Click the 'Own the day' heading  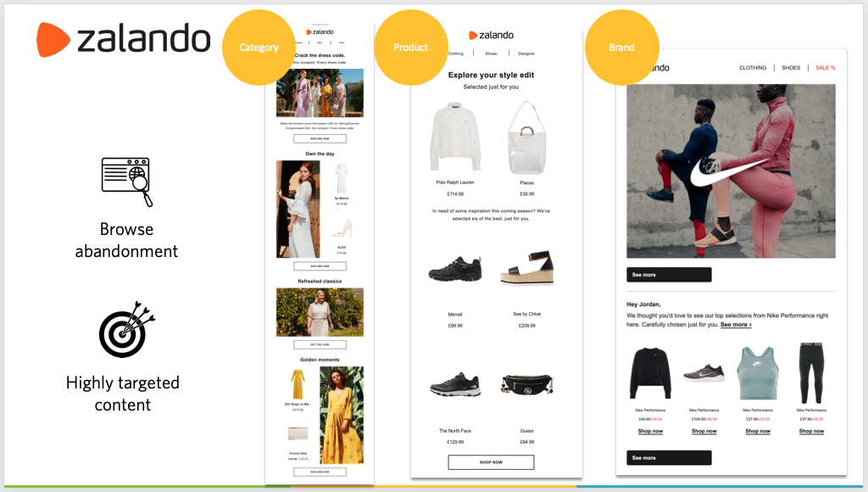click(x=320, y=154)
